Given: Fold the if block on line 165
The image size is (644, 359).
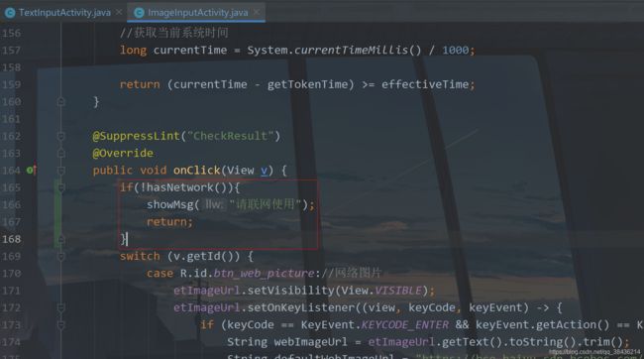Looking at the screenshot, I should (61, 187).
